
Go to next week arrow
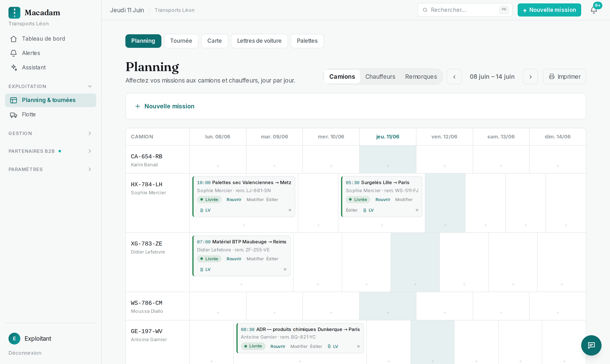pos(530,77)
